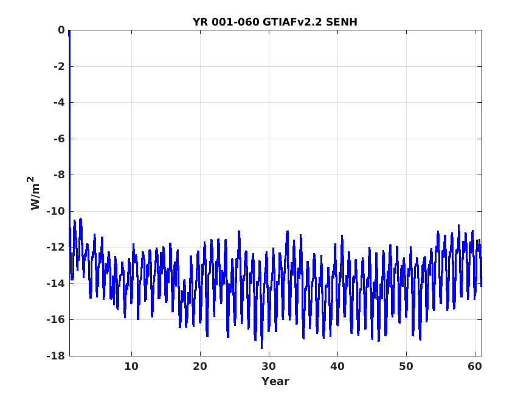Click the y-axis tick label '0'
Viewport: 532px width, 399px height.
tap(61, 30)
